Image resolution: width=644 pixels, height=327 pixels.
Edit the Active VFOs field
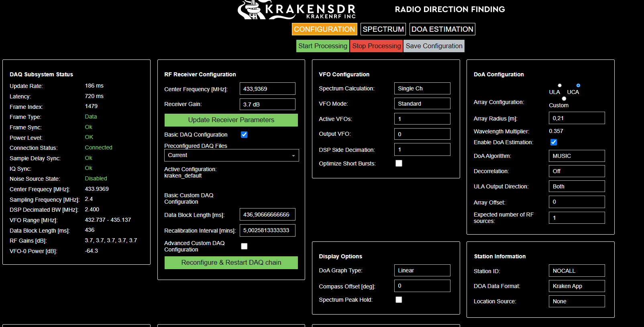coord(422,119)
